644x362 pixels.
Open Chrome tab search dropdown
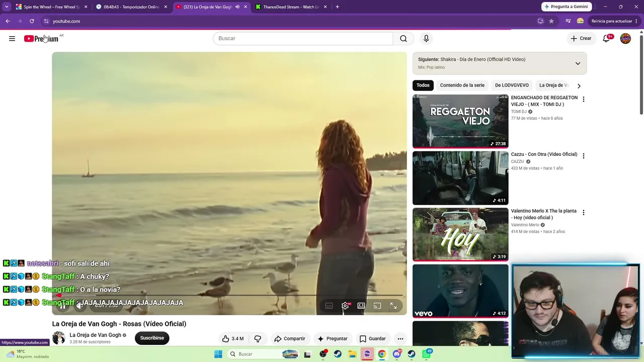click(x=7, y=7)
